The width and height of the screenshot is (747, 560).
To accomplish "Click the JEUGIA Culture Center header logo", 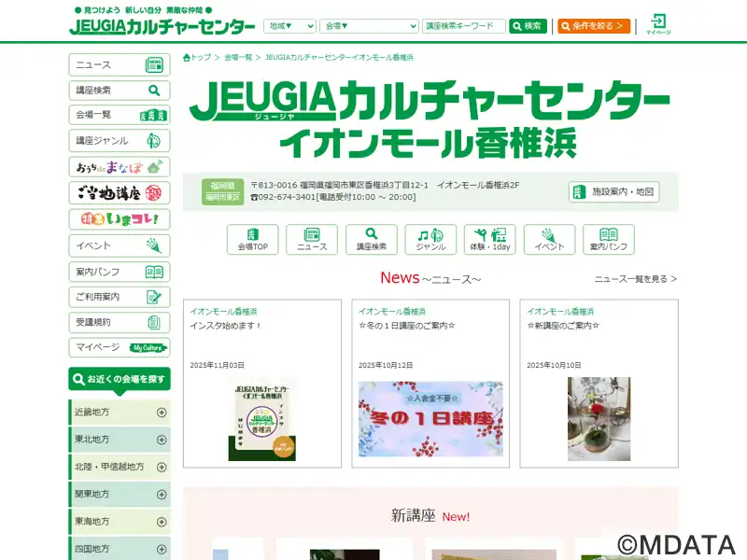I will tap(162, 26).
